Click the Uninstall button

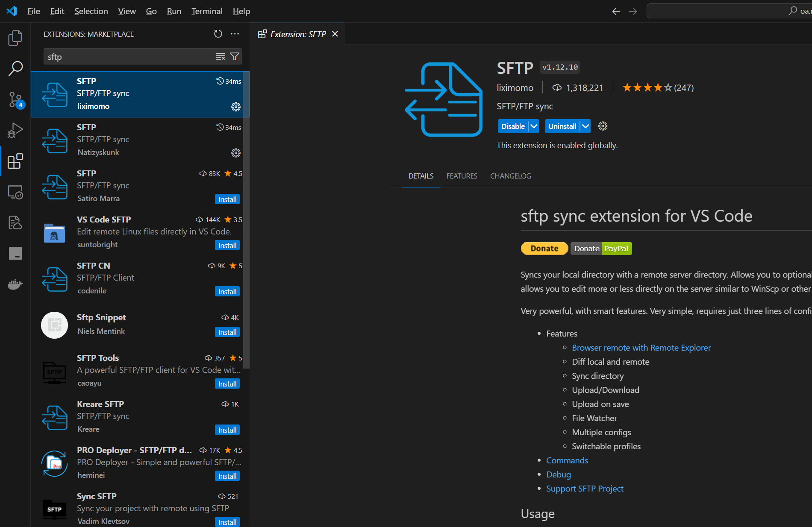pos(562,126)
